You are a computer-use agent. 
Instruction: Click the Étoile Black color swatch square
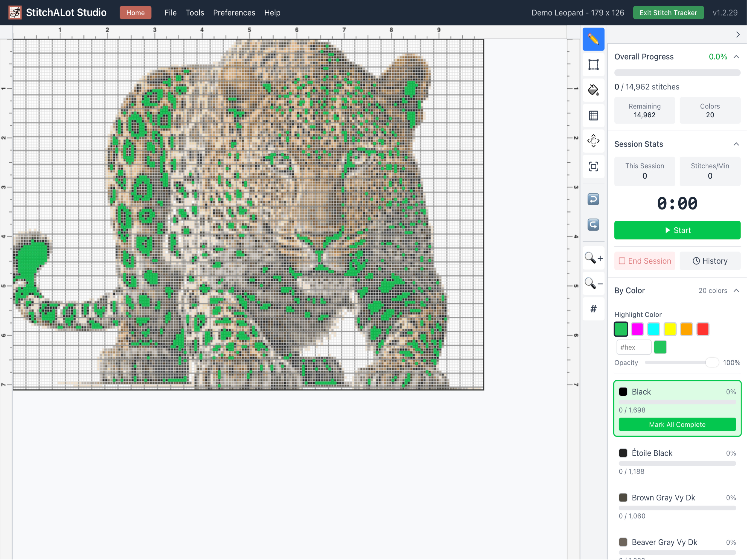tap(623, 453)
